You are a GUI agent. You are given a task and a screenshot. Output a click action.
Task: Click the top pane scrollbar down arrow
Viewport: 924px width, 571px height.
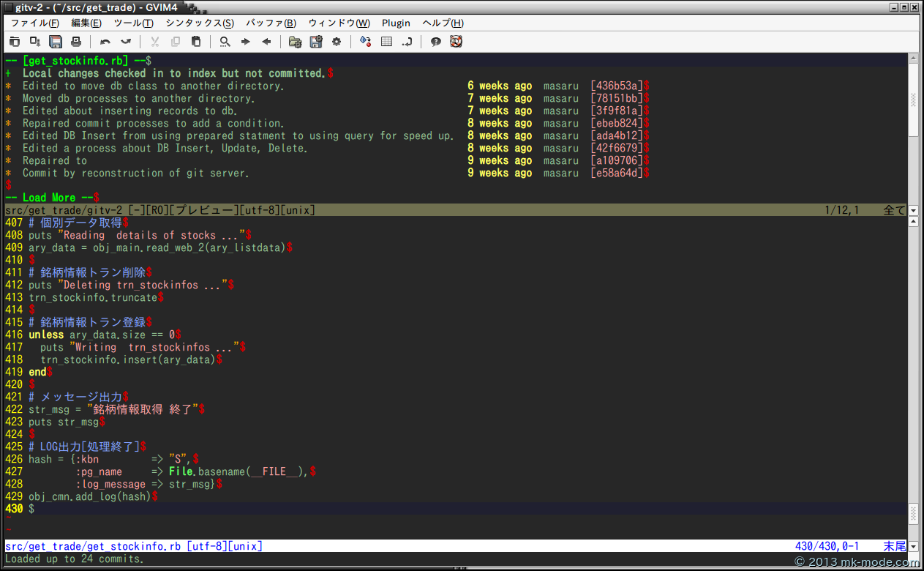tap(913, 210)
